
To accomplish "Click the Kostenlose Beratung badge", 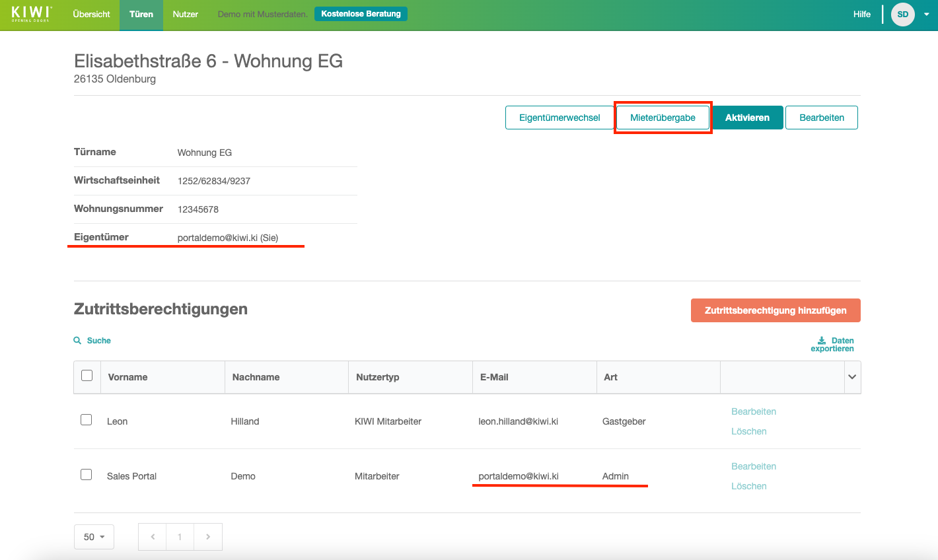I will (x=361, y=14).
